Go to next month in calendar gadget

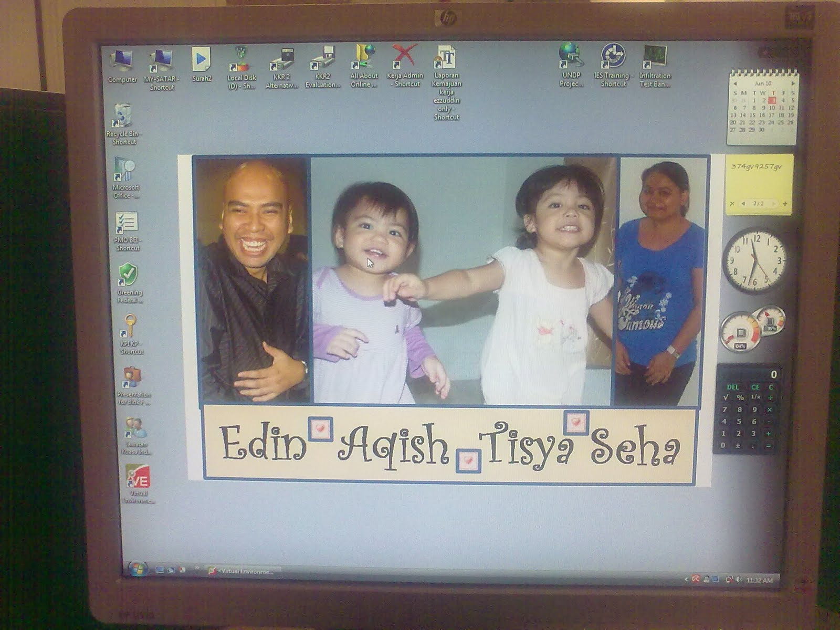coord(793,83)
